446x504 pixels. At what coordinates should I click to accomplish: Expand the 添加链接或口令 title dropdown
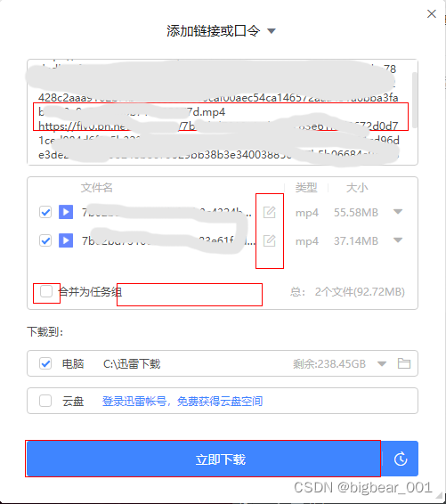point(272,31)
